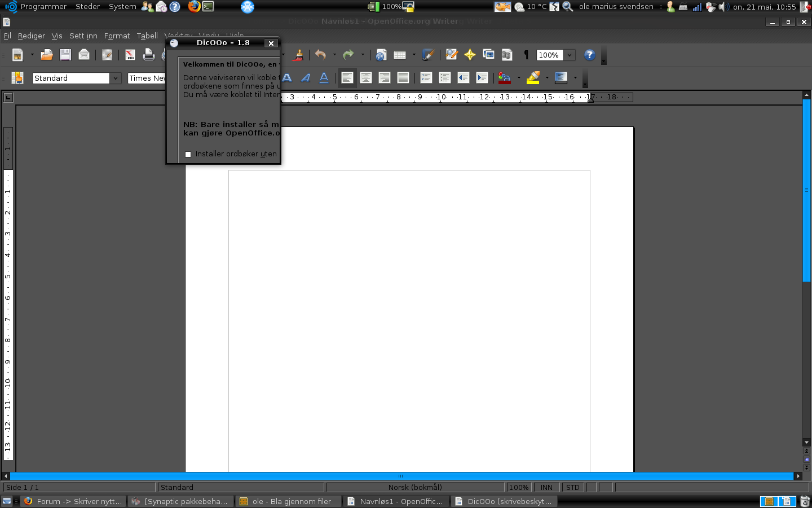Screen dimensions: 812x508
Task: Switch to ole file browser taskbar button
Action: 288,501
